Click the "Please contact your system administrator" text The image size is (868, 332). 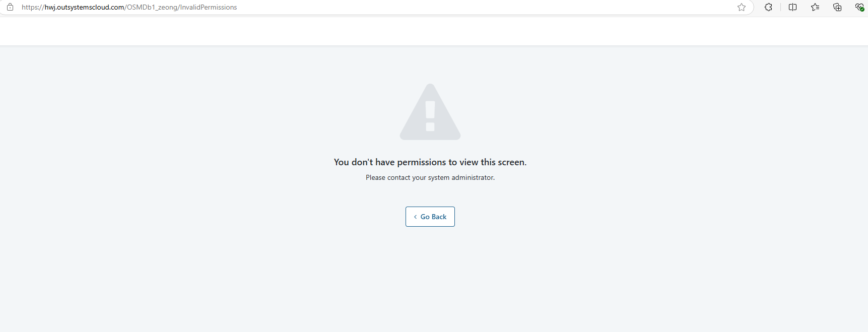coord(430,177)
